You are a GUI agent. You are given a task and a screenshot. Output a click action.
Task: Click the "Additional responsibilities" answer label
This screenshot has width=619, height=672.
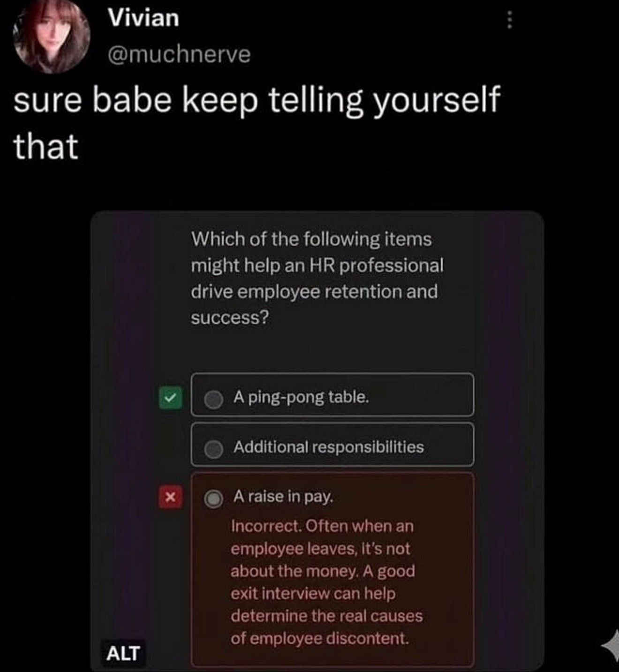click(328, 447)
